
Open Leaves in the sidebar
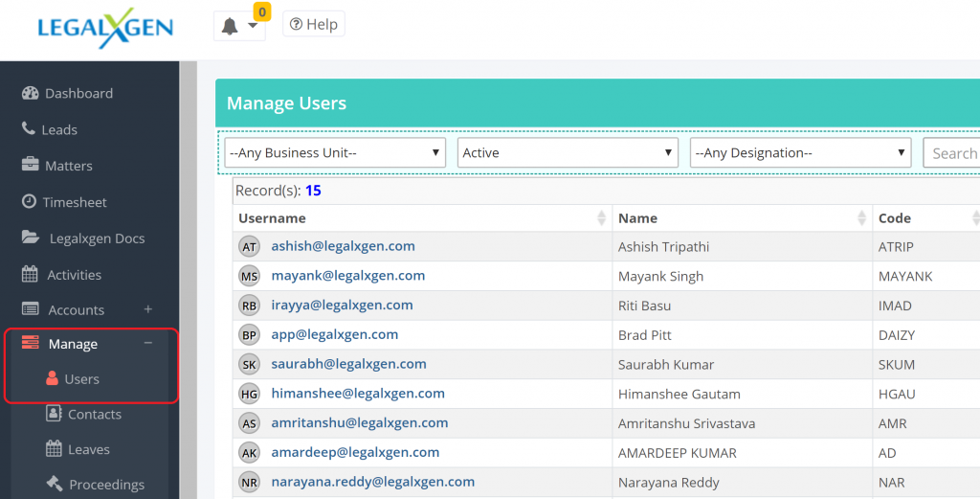(x=88, y=449)
